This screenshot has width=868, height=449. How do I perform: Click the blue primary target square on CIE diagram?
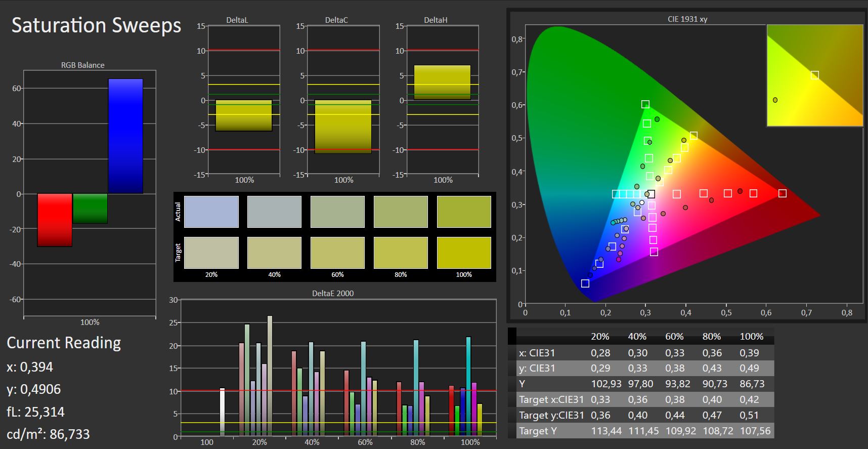click(x=585, y=283)
